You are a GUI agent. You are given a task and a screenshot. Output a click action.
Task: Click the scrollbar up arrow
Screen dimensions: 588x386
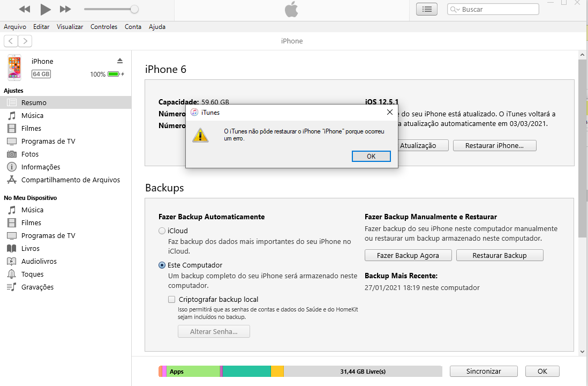582,55
